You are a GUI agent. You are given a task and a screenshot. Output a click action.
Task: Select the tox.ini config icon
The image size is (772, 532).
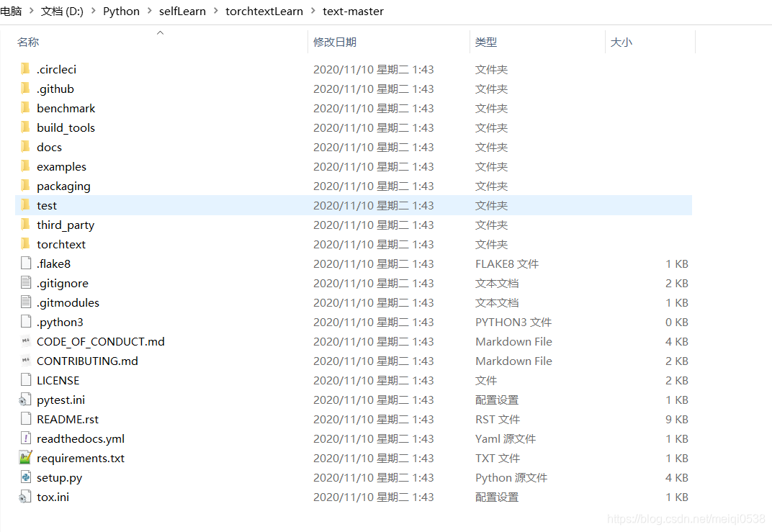[x=25, y=497]
